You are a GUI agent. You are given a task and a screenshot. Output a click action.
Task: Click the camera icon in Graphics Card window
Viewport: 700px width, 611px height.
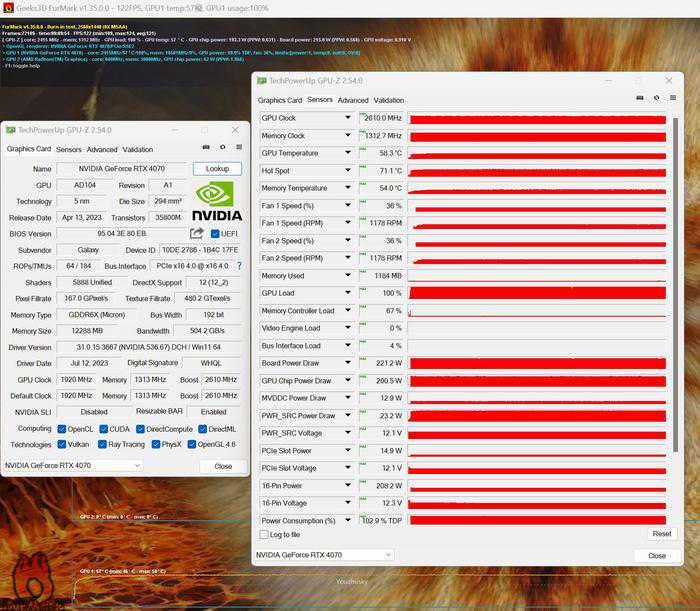(x=207, y=148)
